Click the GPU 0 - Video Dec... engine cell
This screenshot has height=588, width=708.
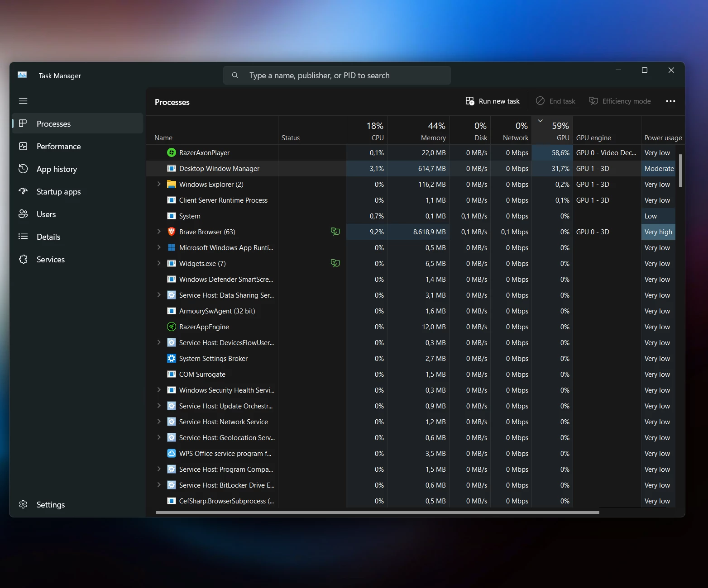(x=607, y=153)
